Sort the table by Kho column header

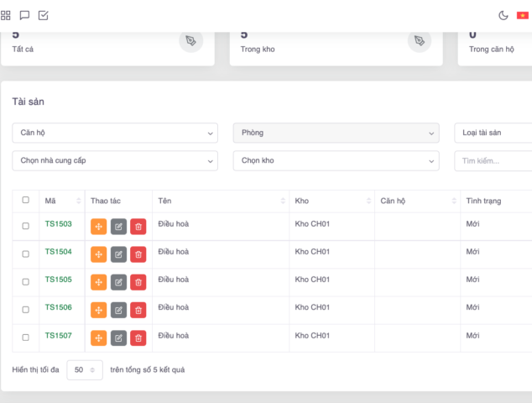click(331, 201)
